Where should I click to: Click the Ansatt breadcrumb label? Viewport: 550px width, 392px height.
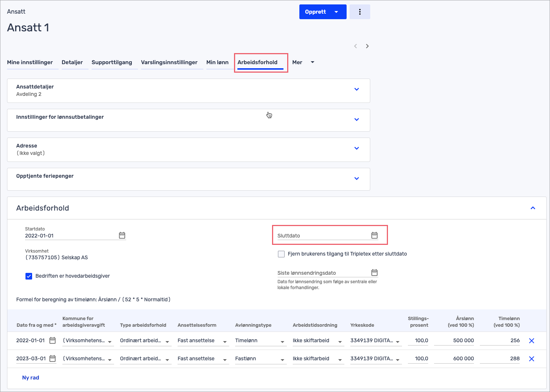tap(16, 11)
